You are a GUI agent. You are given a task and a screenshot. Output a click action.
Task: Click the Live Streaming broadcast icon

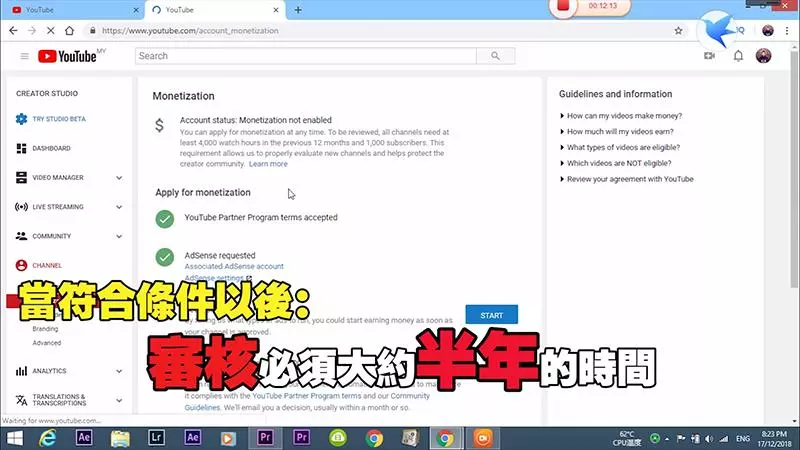coord(21,207)
